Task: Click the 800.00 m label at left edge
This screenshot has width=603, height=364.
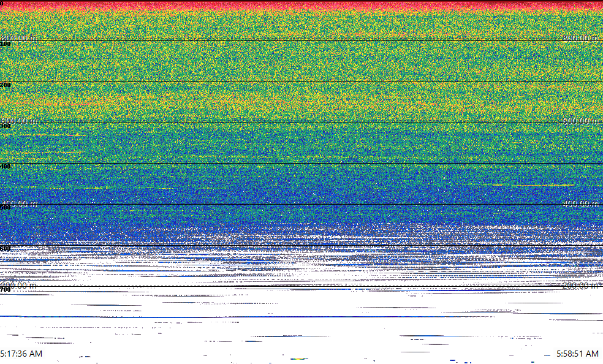Action: point(18,37)
